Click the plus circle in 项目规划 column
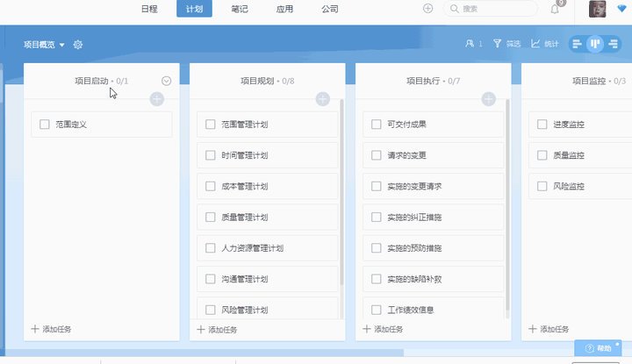Screen dimensions: 632x364 [x=322, y=99]
